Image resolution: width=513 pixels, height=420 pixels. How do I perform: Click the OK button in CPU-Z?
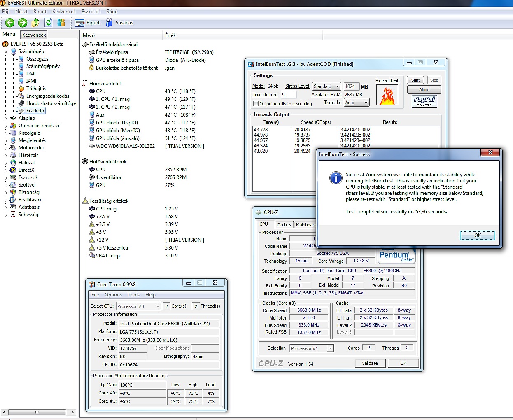pyautogui.click(x=403, y=363)
